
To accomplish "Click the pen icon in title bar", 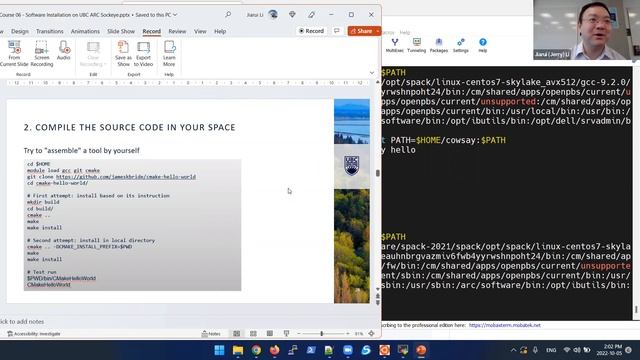I will [x=311, y=15].
